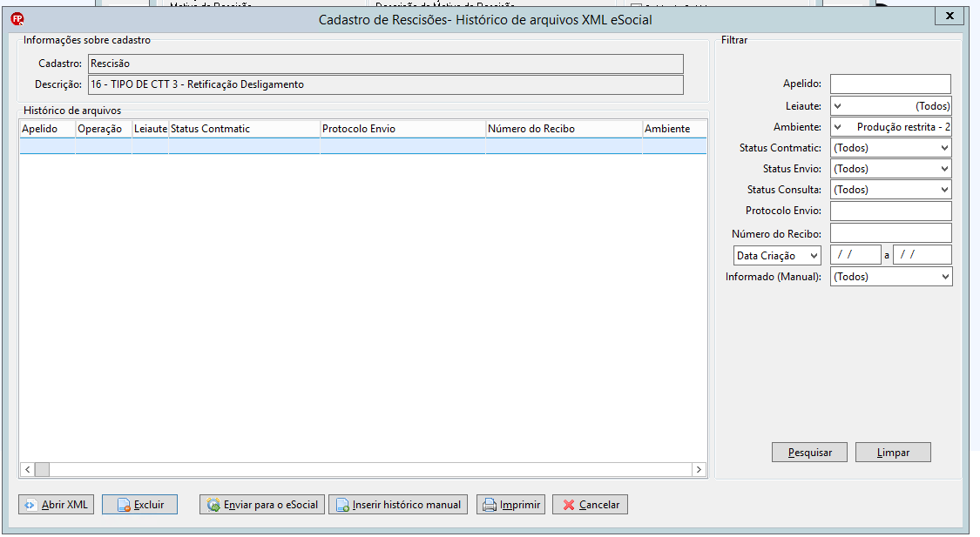Click the start date field

click(855, 255)
